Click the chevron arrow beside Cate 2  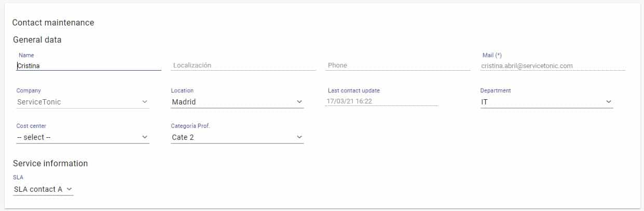(x=299, y=137)
